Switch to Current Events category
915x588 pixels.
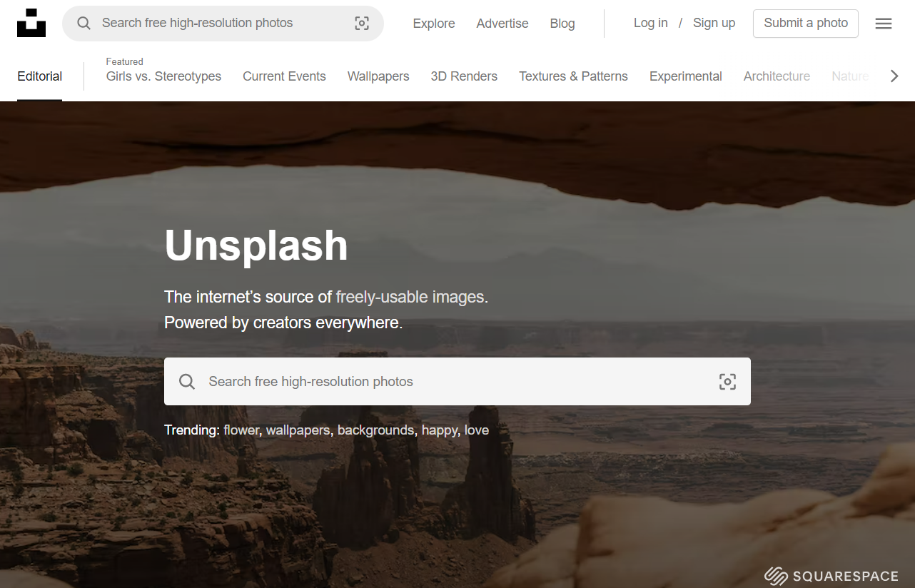[x=284, y=76]
